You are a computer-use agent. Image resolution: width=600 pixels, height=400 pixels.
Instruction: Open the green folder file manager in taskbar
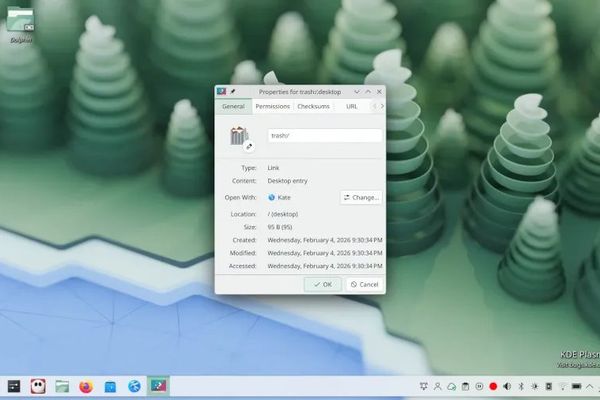click(x=62, y=386)
